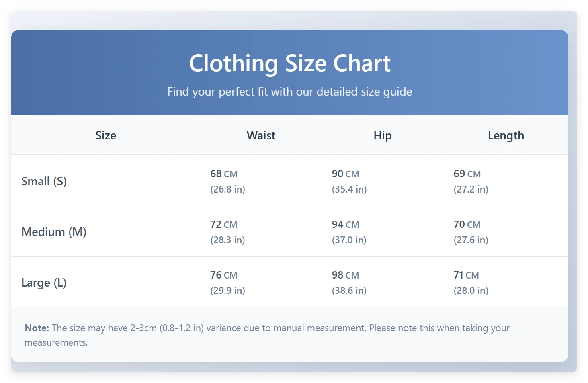
Task: Select the Length column header
Action: pyautogui.click(x=506, y=135)
